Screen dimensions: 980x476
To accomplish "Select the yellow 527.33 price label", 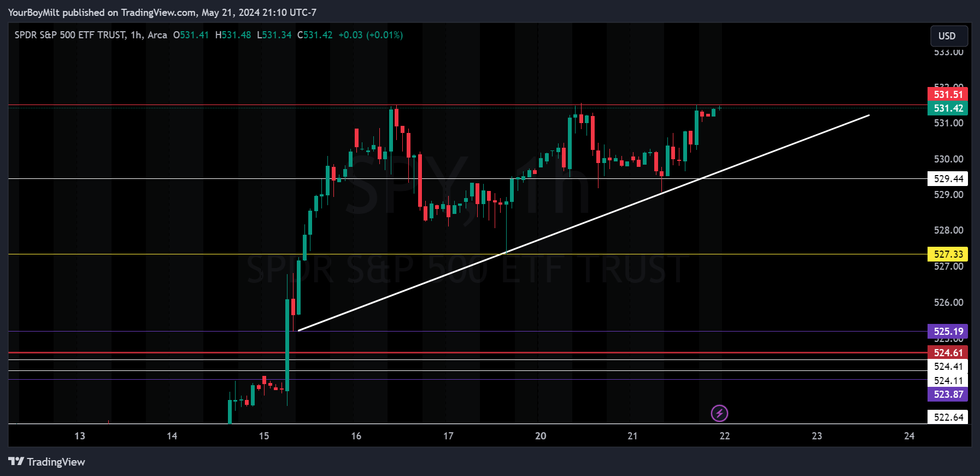I will click(x=948, y=254).
